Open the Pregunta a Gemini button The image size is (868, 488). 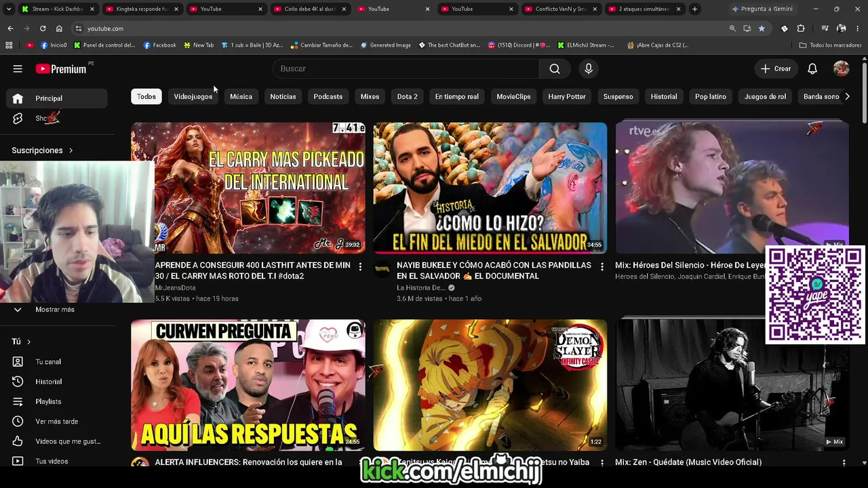[762, 9]
